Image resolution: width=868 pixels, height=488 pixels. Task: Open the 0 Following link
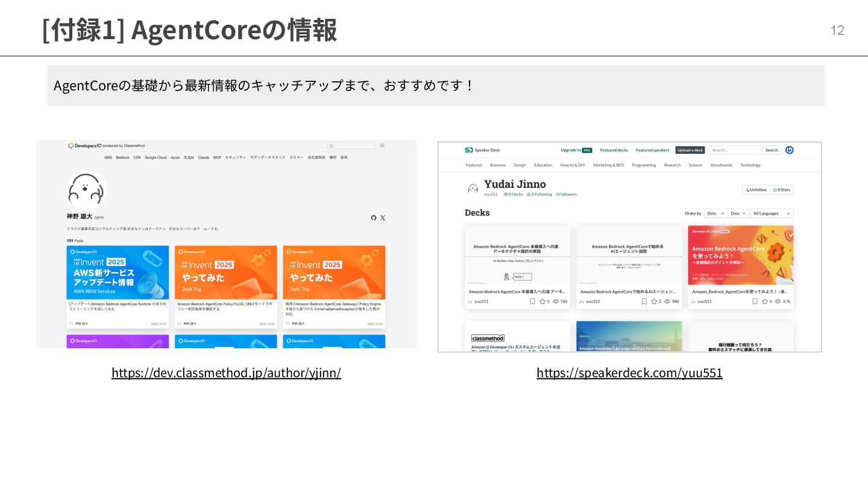pos(539,195)
